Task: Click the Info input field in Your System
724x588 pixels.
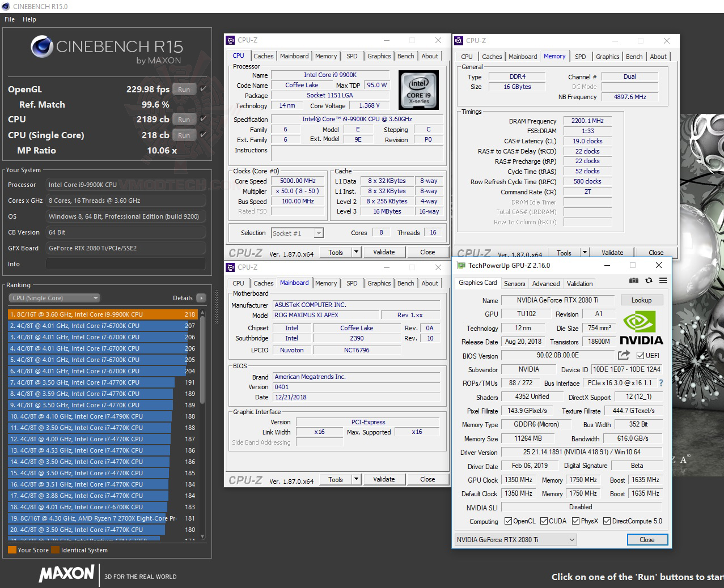Action: (x=126, y=264)
